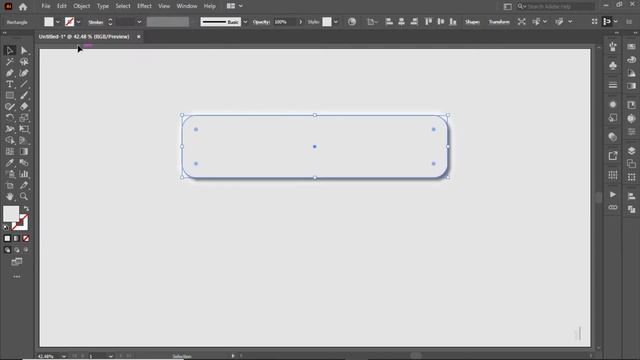Select the Eyedropper tool
Image resolution: width=640 pixels, height=360 pixels.
10,163
